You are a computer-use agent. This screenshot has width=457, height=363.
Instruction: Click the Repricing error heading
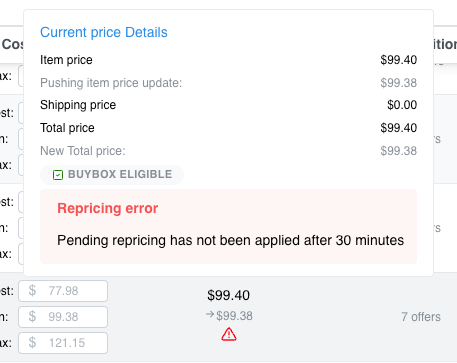point(108,208)
